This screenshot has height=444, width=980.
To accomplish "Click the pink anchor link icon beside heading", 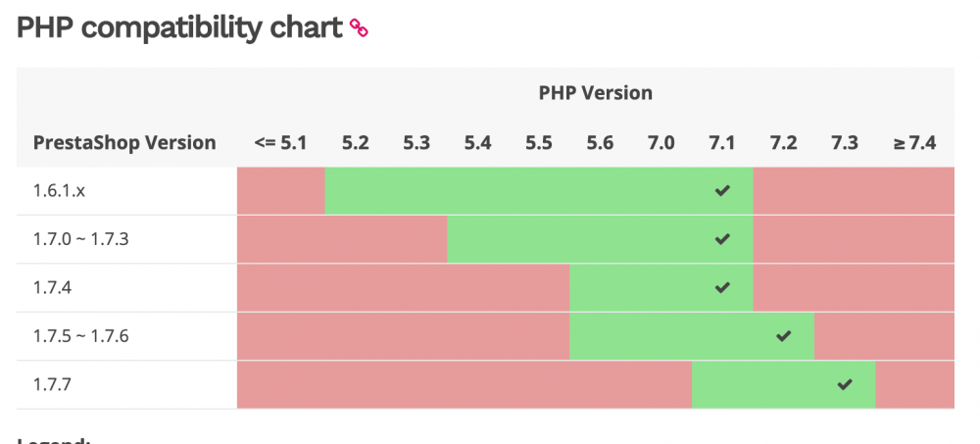I will click(359, 28).
